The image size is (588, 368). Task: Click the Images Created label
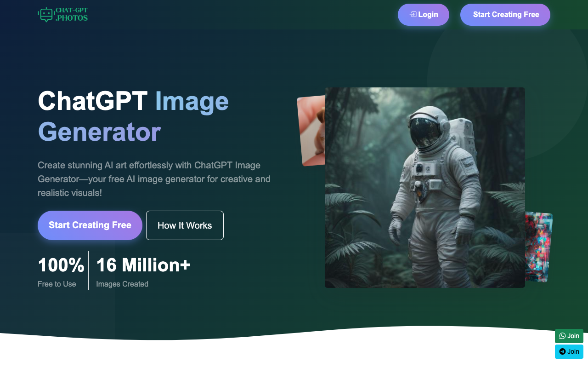tap(122, 284)
